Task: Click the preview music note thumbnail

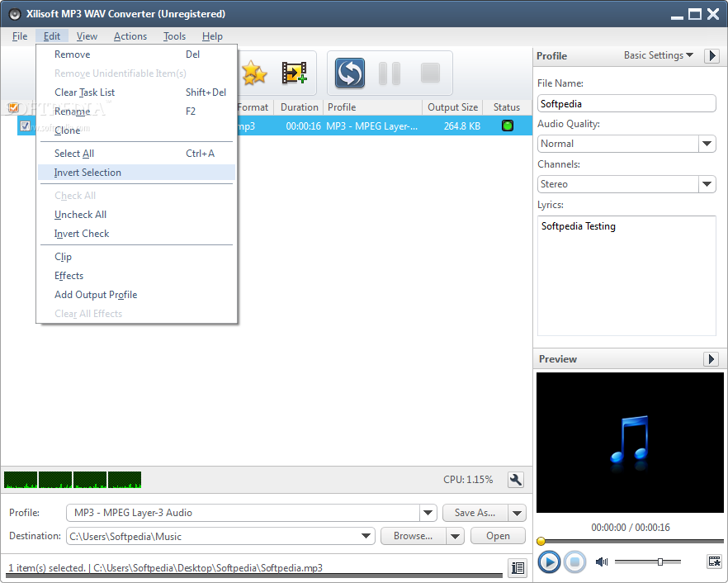Action: pyautogui.click(x=630, y=443)
